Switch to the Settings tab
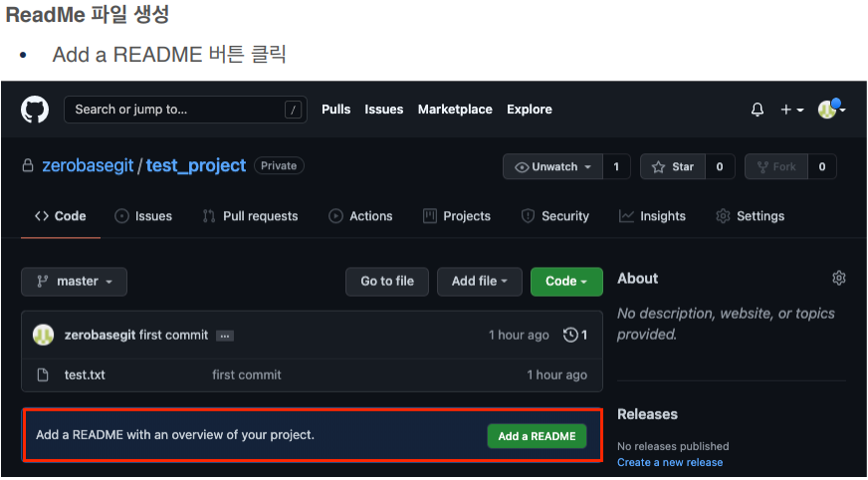Screen dimensions: 868x480 point(751,216)
